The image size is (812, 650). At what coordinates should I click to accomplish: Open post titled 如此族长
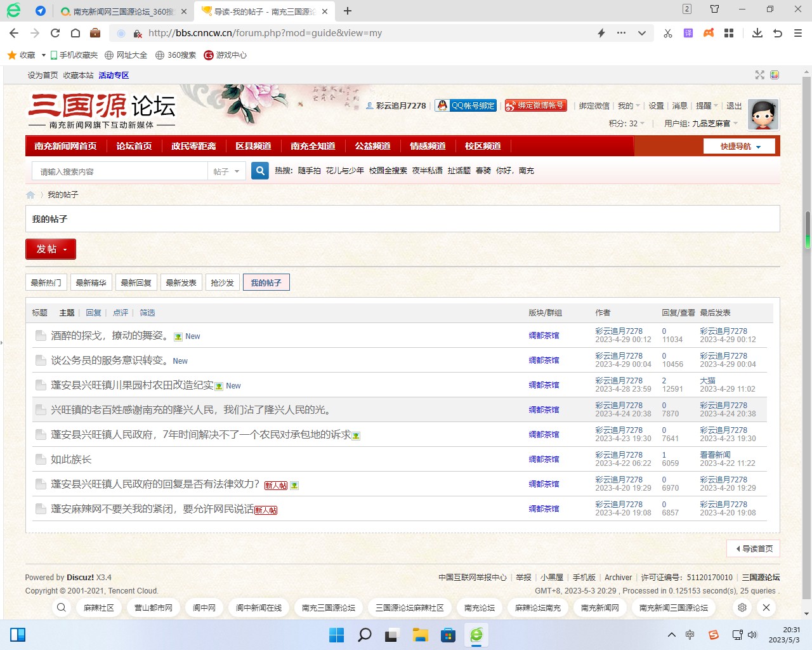pyautogui.click(x=71, y=460)
